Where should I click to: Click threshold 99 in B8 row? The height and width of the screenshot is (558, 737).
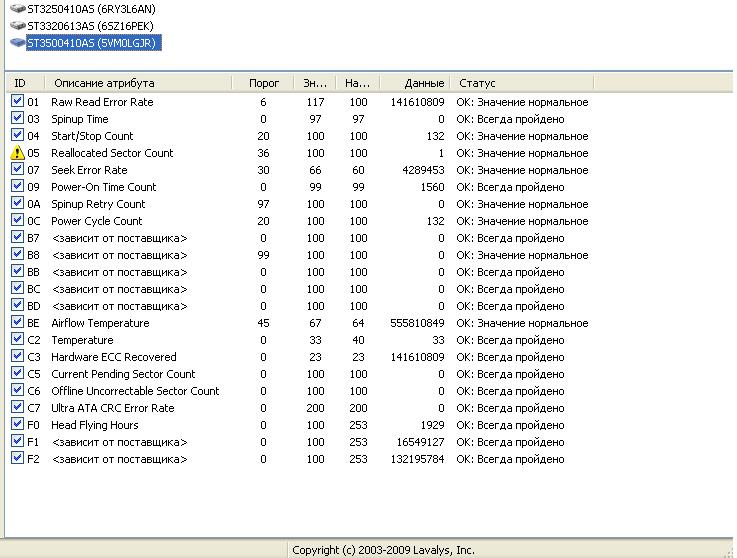263,255
